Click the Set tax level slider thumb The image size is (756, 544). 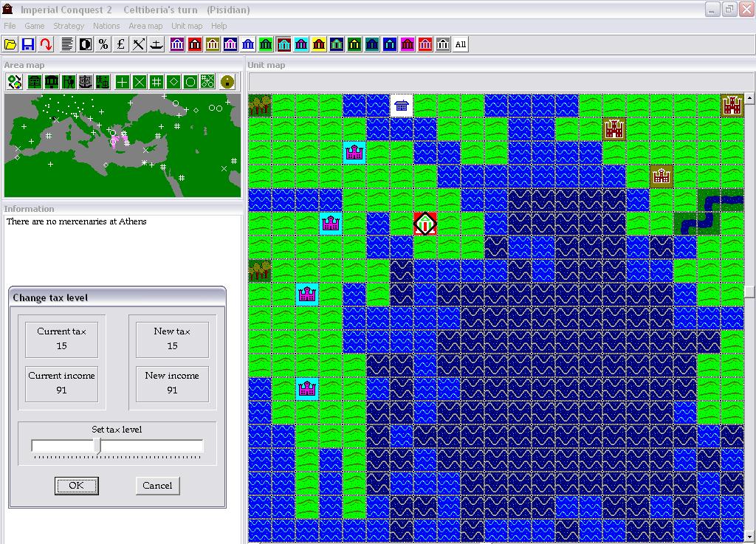click(x=97, y=446)
